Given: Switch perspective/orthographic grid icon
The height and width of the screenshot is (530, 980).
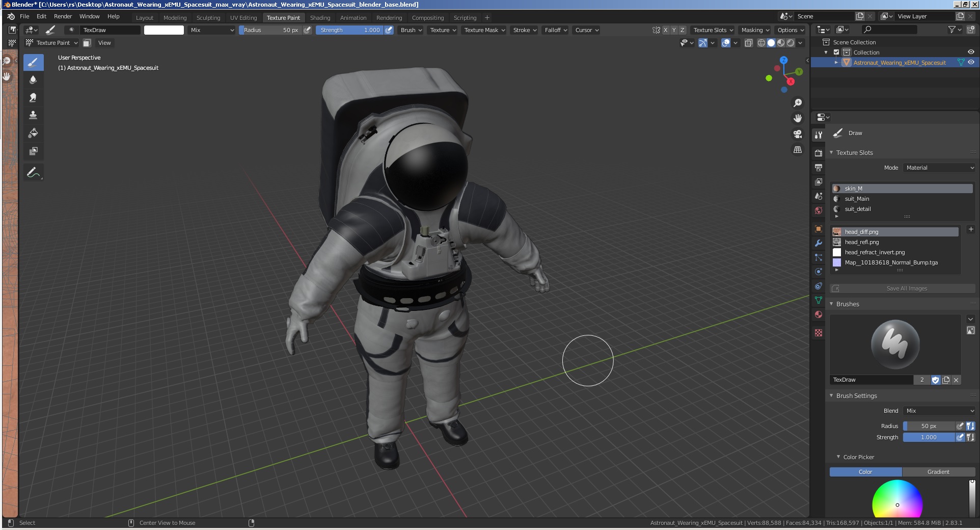Looking at the screenshot, I should [x=798, y=150].
